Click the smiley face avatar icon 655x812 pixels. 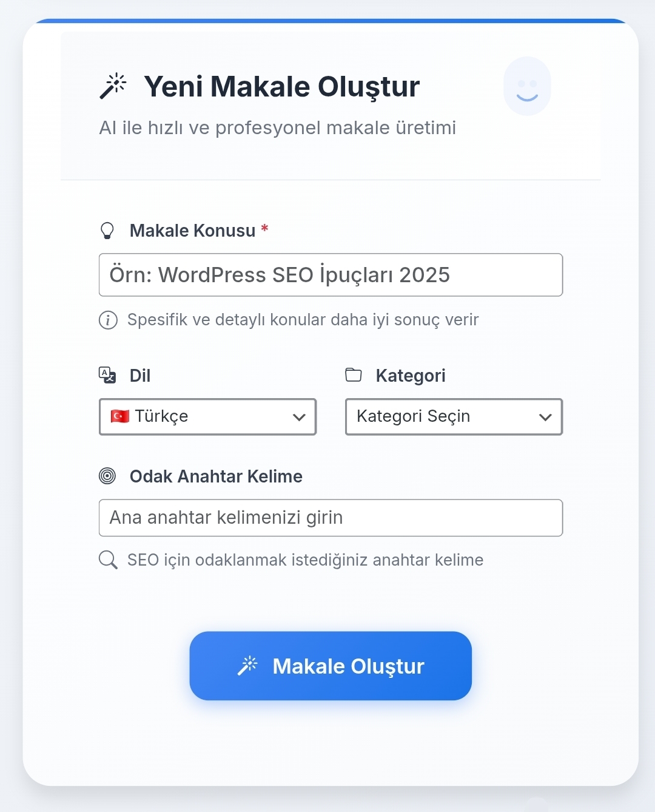pyautogui.click(x=527, y=86)
